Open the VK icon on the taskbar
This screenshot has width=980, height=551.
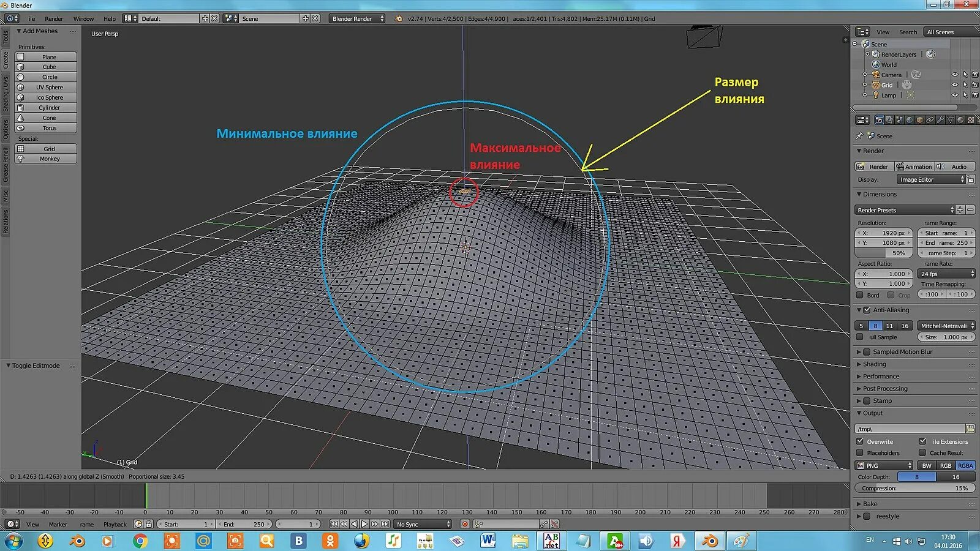[x=299, y=541]
